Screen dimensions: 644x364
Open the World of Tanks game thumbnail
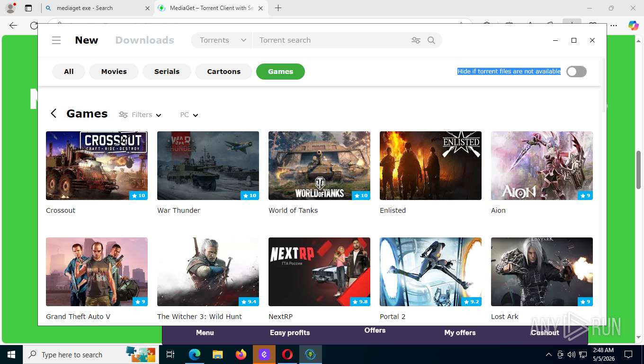point(319,165)
